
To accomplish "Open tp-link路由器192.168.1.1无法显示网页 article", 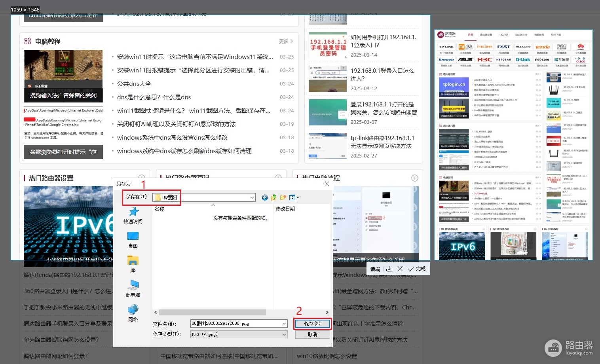I will (x=383, y=142).
